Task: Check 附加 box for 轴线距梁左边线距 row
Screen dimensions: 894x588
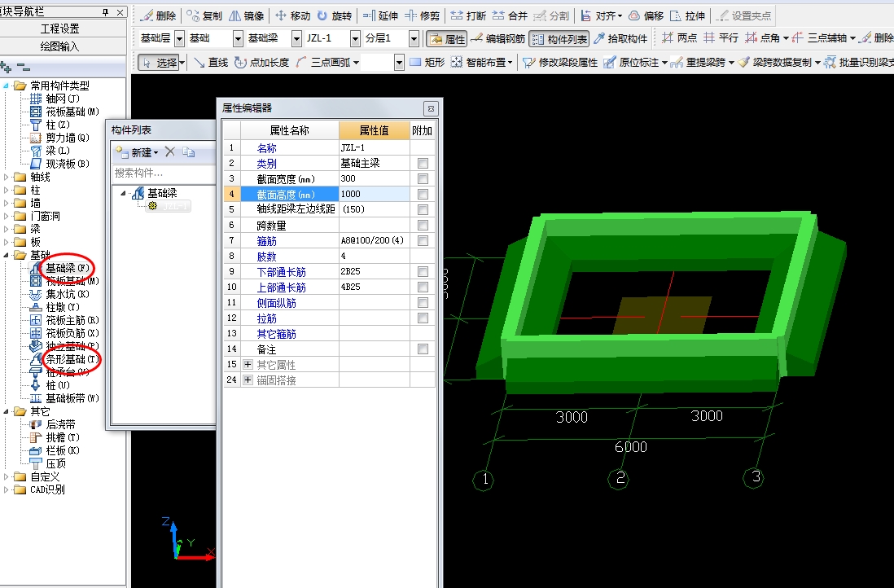Action: click(423, 209)
